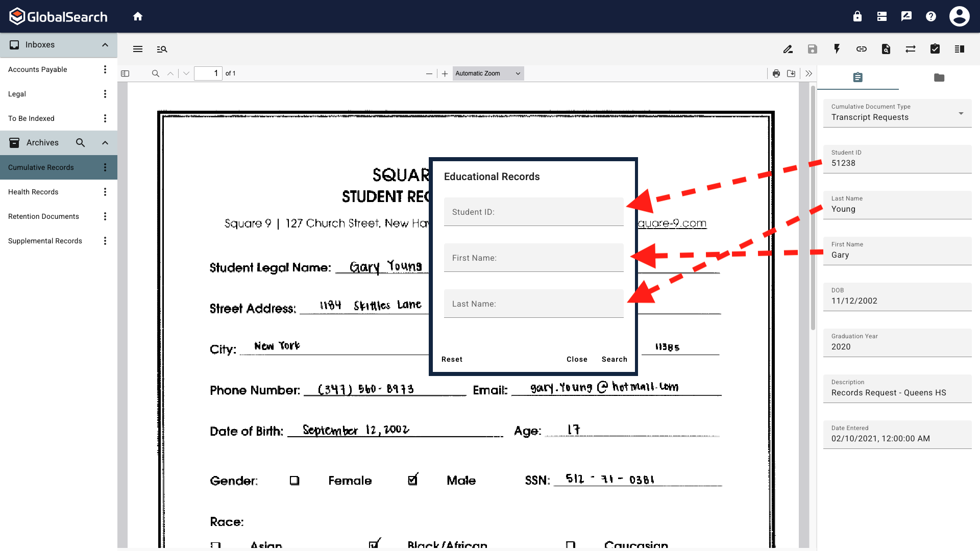The height and width of the screenshot is (551, 980).
Task: Click the workflow transfer arrows icon
Action: click(911, 49)
